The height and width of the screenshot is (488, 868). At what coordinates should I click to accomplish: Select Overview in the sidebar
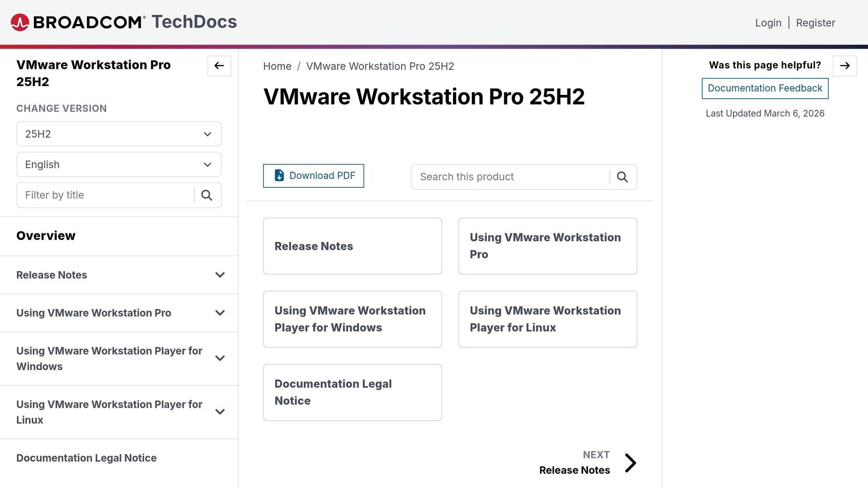46,236
